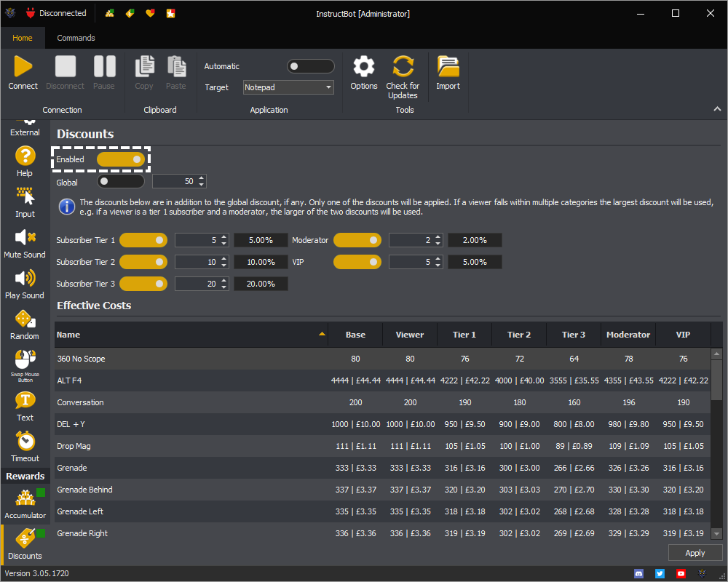
Task: Open the Discounts rewards item
Action: coord(25,544)
